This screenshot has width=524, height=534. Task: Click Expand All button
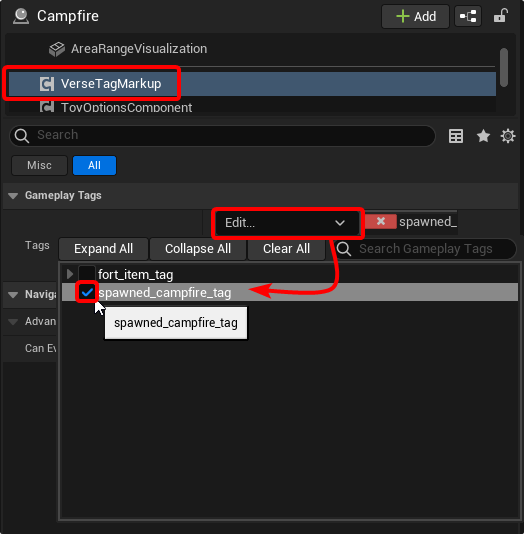(104, 249)
